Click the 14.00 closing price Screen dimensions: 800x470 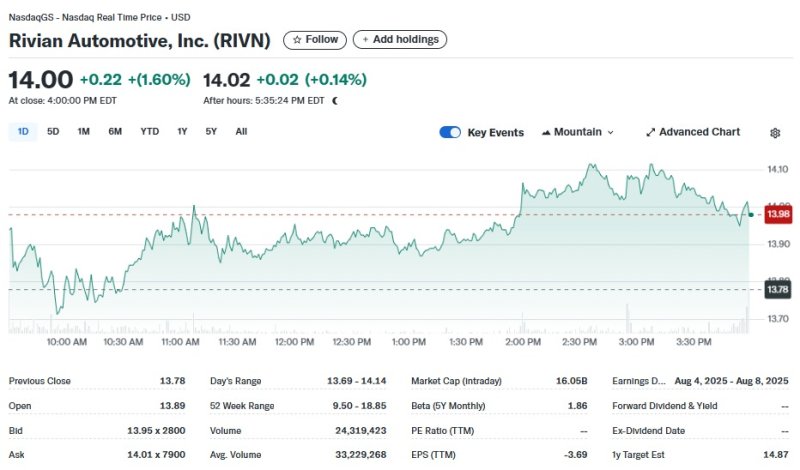pyautogui.click(x=41, y=80)
